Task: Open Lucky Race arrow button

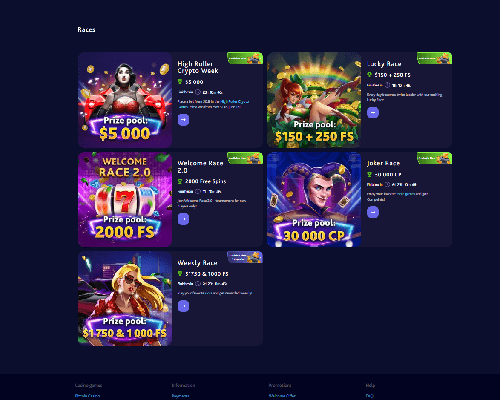Action: click(373, 113)
